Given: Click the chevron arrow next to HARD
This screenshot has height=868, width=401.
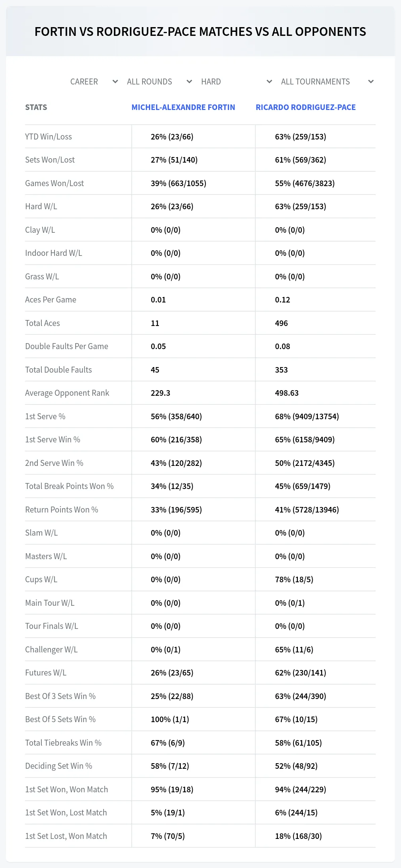Looking at the screenshot, I should (x=269, y=82).
